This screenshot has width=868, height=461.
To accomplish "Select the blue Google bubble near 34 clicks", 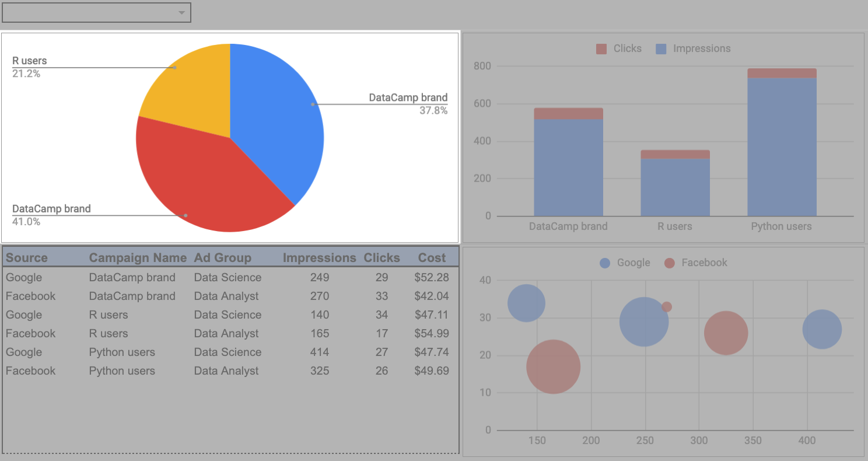I will [x=526, y=303].
